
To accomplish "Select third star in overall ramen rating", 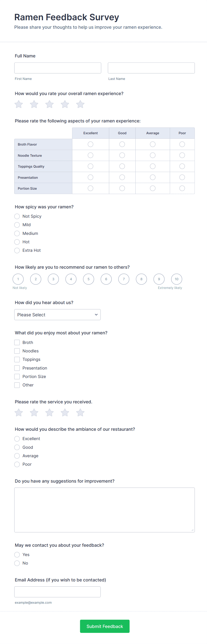I will [x=49, y=104].
